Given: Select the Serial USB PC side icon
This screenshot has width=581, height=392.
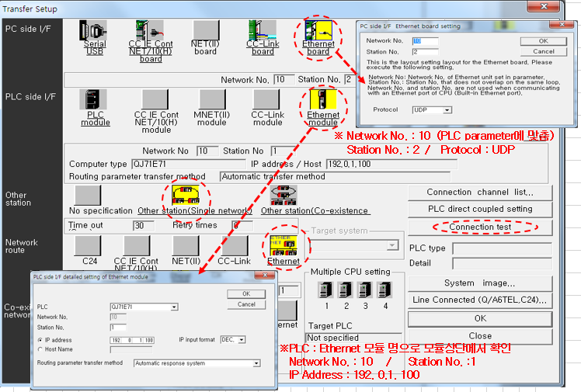Looking at the screenshot, I should pos(93,30).
